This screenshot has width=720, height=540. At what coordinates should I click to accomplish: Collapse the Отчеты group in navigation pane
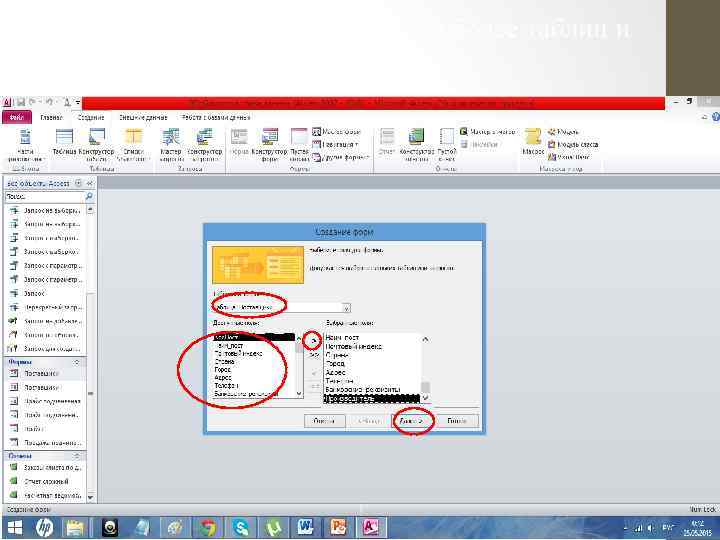[x=77, y=456]
